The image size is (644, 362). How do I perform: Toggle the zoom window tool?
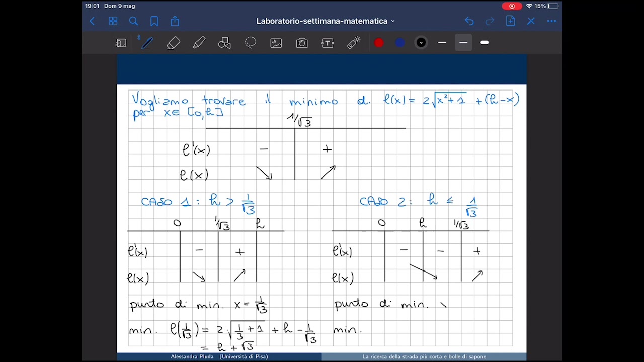pyautogui.click(x=121, y=43)
